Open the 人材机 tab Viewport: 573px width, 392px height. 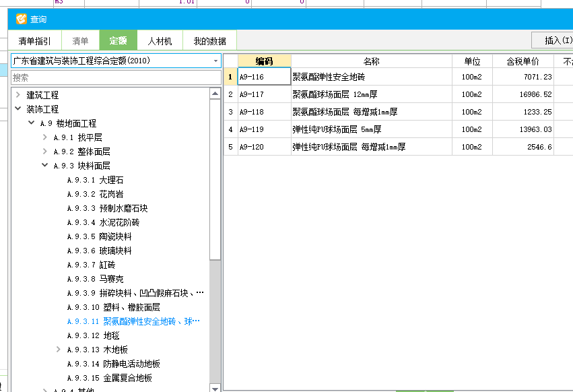pyautogui.click(x=160, y=40)
